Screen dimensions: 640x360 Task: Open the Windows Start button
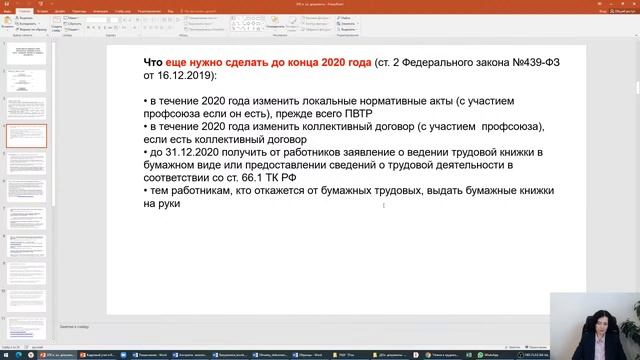pyautogui.click(x=6, y=355)
